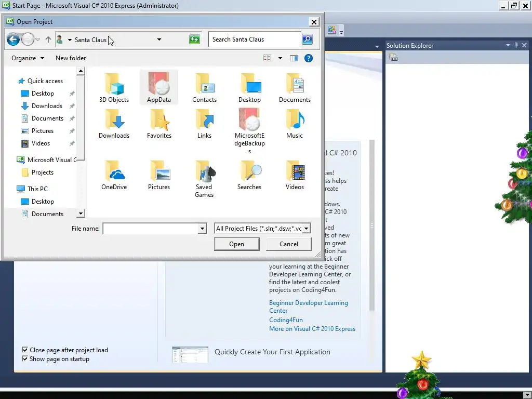
Task: Select the Favorites folder
Action: coord(159,124)
